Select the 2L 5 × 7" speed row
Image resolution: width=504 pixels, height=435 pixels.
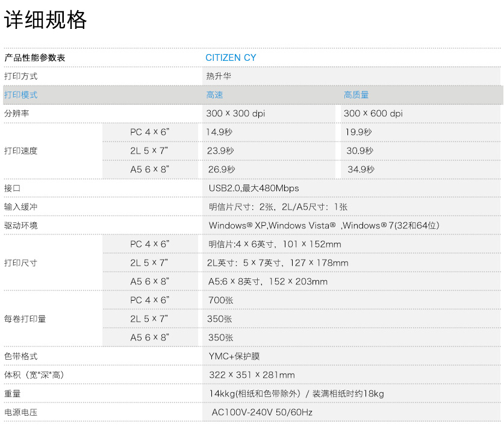pos(150,151)
